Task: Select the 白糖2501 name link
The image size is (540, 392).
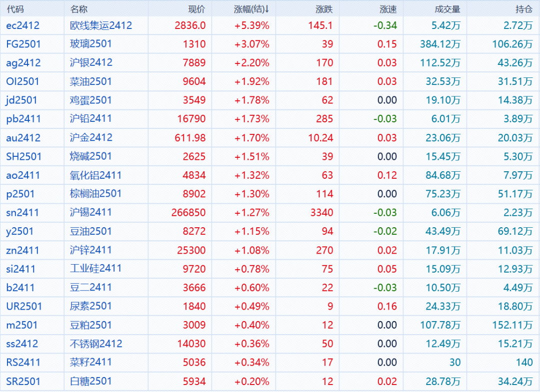Action: click(x=91, y=381)
